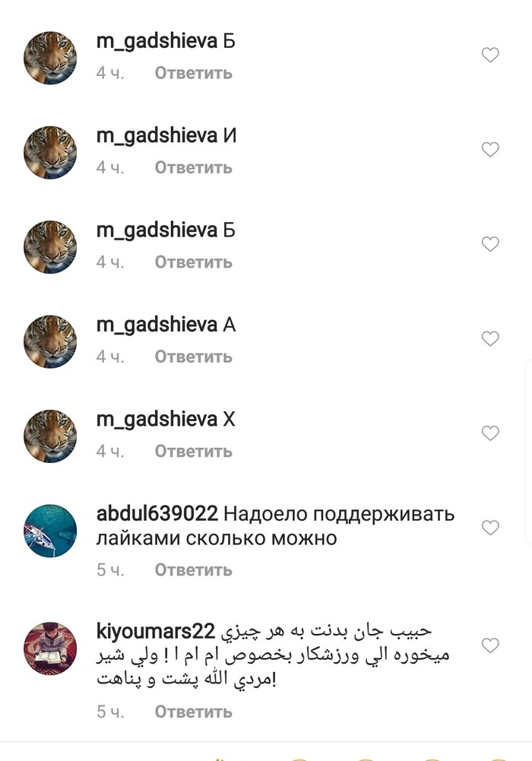Open m_gadshieva username on 'X' comment
Image resolution: width=532 pixels, height=761 pixels.
(157, 420)
